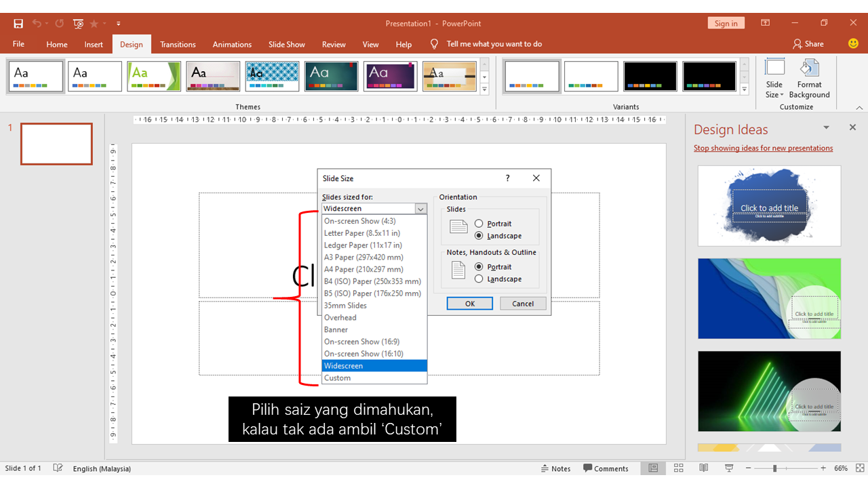This screenshot has height=488, width=868.
Task: Click the spell check icon in status bar
Action: tap(58, 468)
